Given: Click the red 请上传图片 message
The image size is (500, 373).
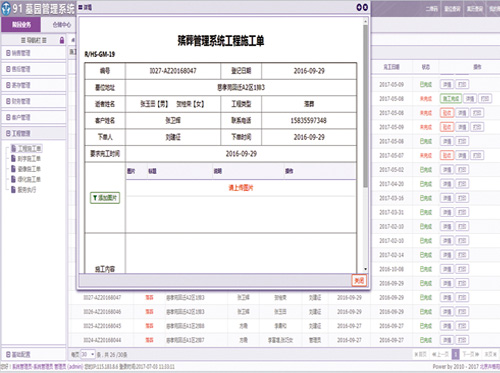Looking at the screenshot, I should [241, 188].
